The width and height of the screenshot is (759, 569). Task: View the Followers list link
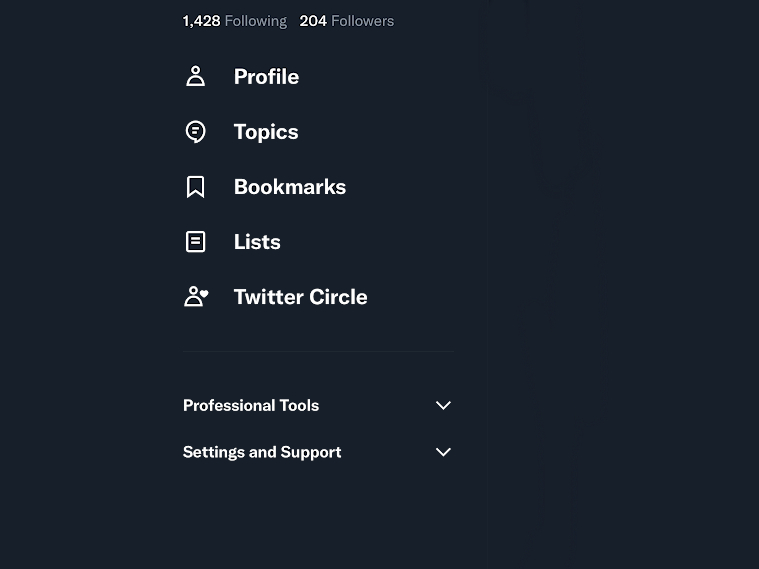tap(362, 21)
